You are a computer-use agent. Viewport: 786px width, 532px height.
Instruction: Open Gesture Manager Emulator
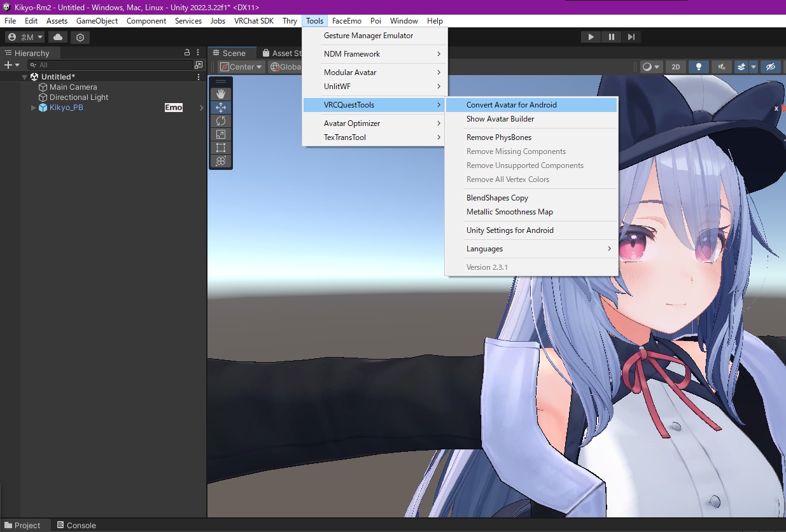pos(374,36)
